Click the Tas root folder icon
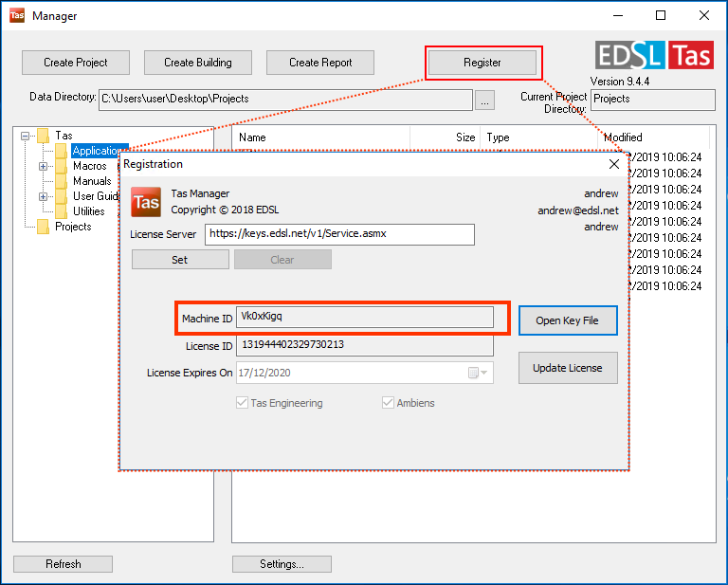The height and width of the screenshot is (585, 728). [44, 136]
